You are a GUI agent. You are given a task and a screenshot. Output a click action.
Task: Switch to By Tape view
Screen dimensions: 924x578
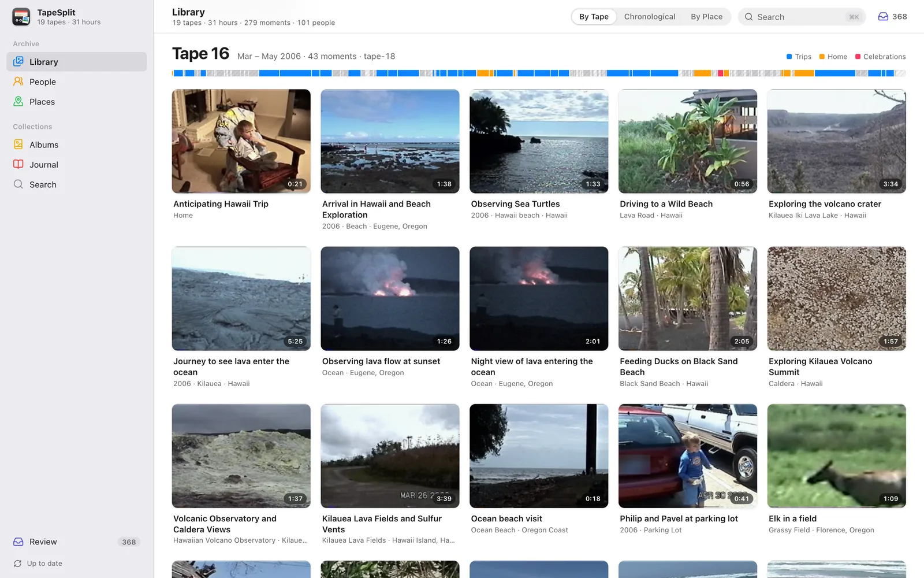coord(594,17)
